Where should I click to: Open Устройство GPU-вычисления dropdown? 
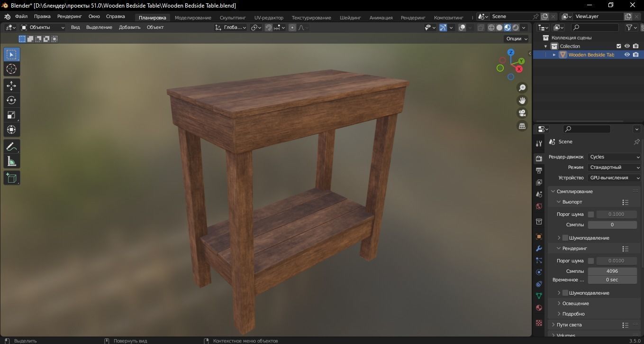[614, 178]
